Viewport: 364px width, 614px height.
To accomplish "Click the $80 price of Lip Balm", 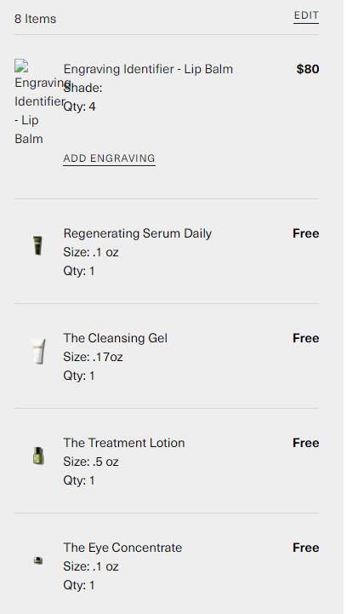I will (308, 69).
